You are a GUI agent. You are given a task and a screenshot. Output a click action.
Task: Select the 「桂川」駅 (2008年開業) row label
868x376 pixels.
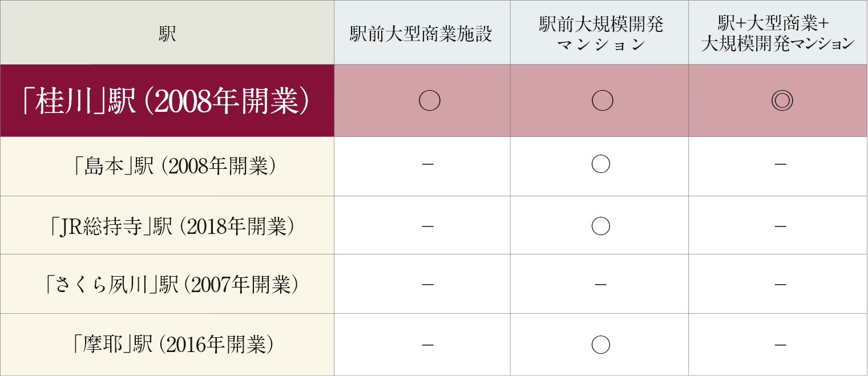tap(167, 101)
